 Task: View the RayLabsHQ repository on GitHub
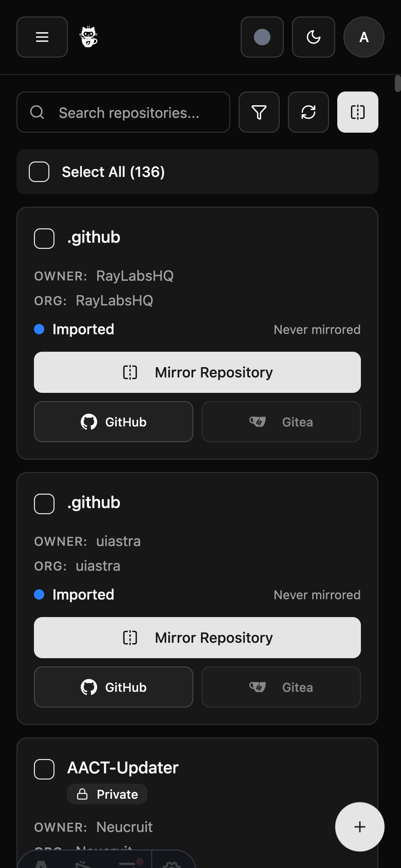coord(113,422)
